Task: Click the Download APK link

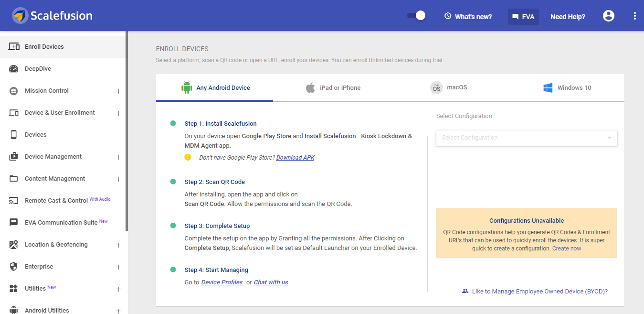Action: [295, 157]
